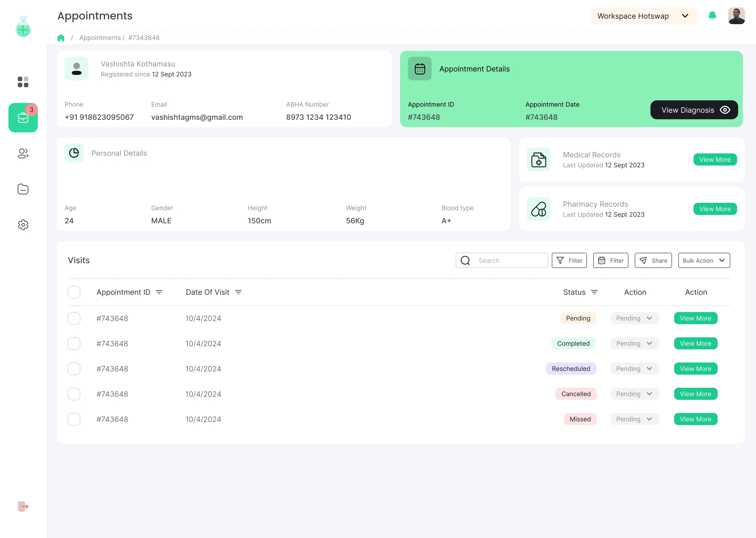Open the folder icon in sidebar
756x538 pixels.
[x=23, y=189]
